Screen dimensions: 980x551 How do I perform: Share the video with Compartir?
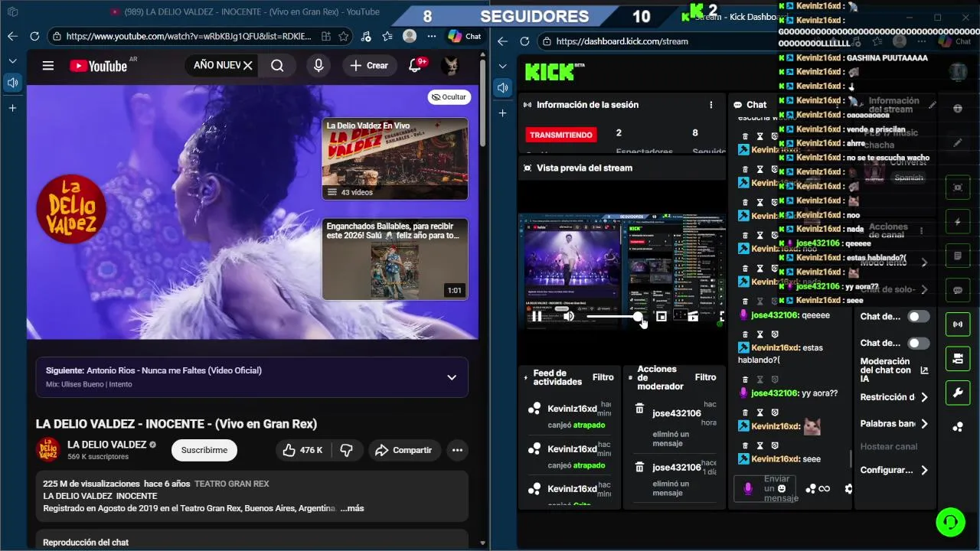pyautogui.click(x=403, y=450)
